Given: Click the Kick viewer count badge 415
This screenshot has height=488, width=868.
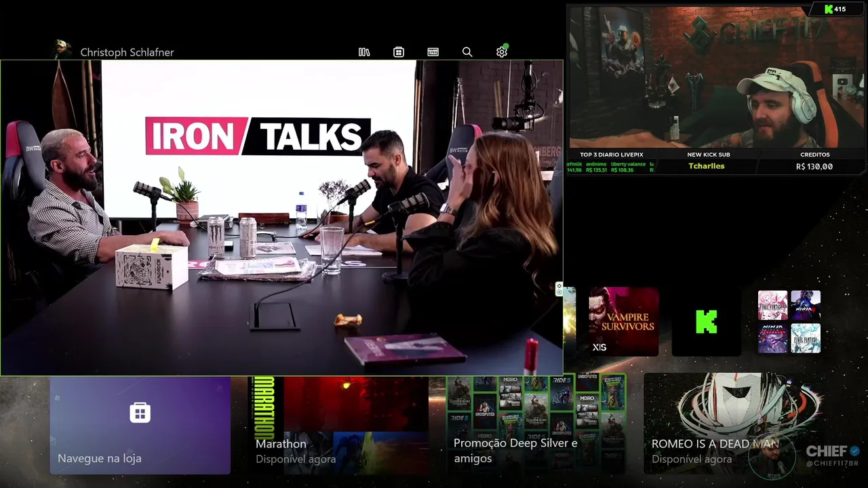Looking at the screenshot, I should pyautogui.click(x=835, y=9).
